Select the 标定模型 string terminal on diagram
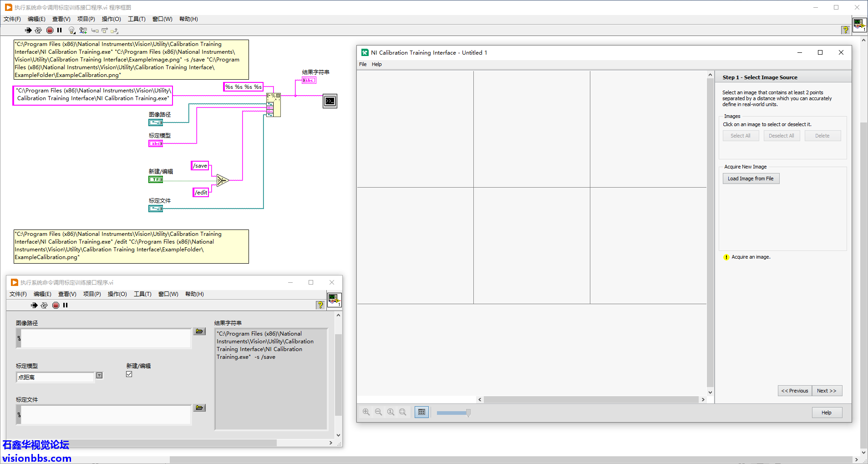This screenshot has height=464, width=868. [x=156, y=143]
